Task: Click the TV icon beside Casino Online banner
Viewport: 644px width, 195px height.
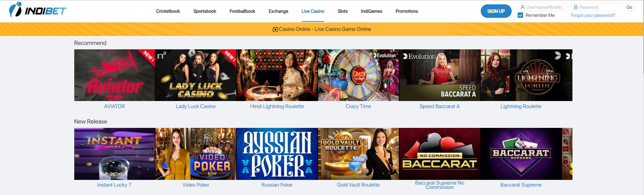Action: pyautogui.click(x=275, y=30)
